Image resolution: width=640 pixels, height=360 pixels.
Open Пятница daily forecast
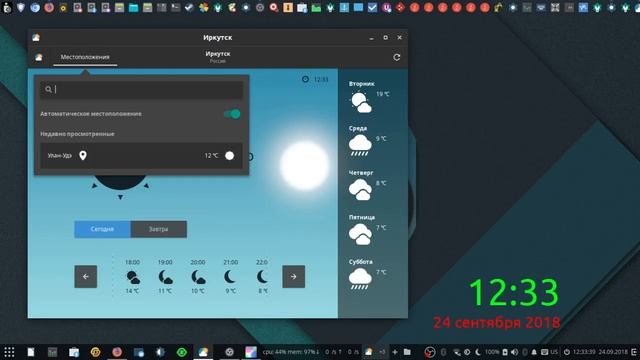tap(369, 230)
